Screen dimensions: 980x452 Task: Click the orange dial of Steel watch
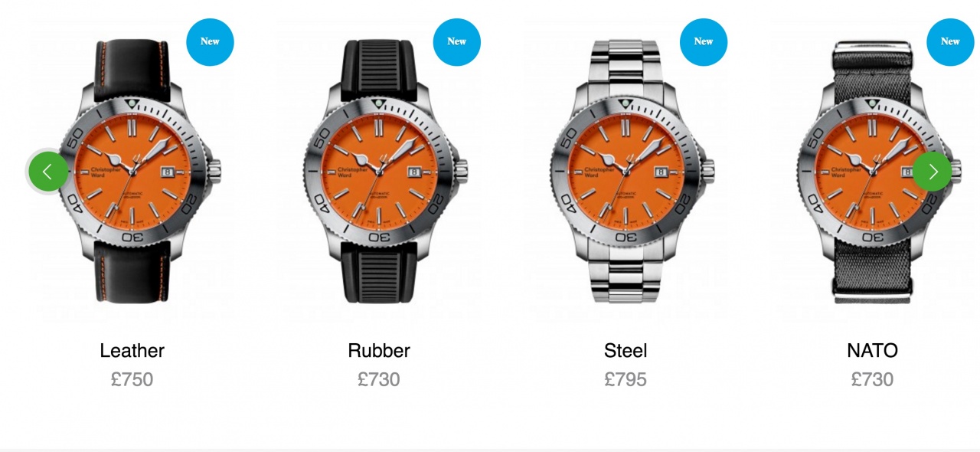(x=626, y=170)
